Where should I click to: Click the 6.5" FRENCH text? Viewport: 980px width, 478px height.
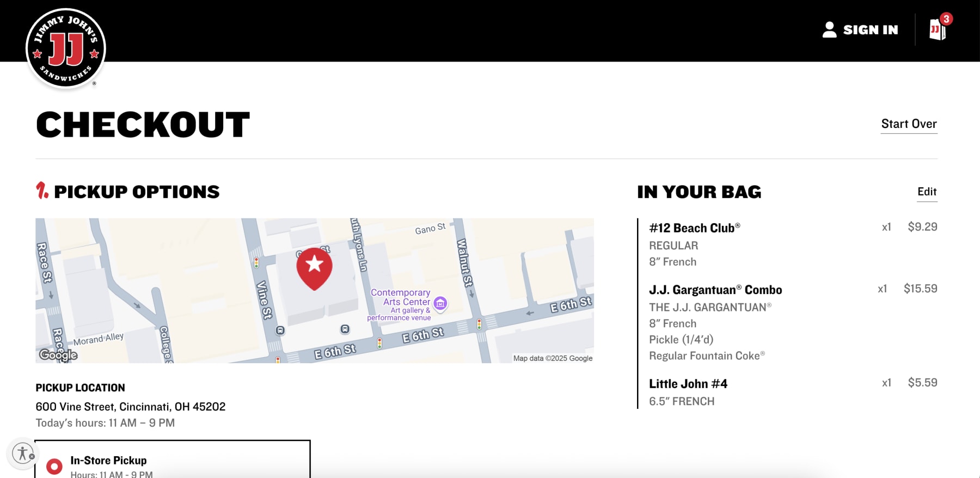click(x=682, y=402)
